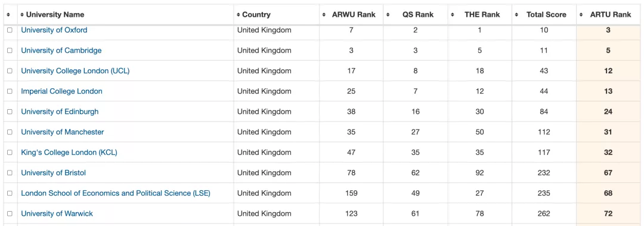644x226 pixels.
Task: Follow the University of Edinburgh link
Action: point(60,112)
